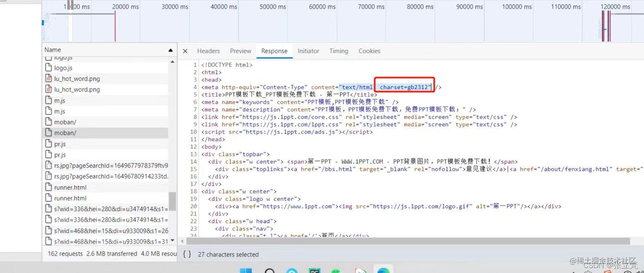Click image icon of rs.jpg 379ftv9 row
Screen dimensions: 644x273
[x=48, y=165]
